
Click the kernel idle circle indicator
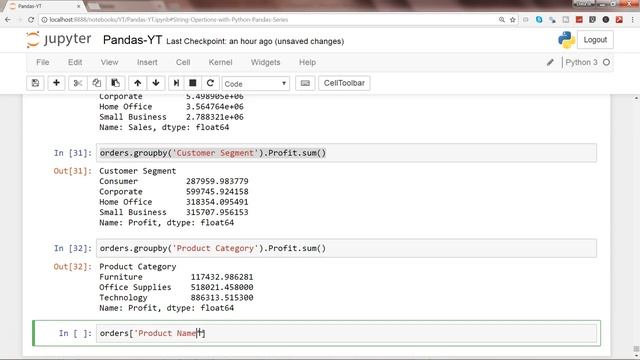coord(607,62)
